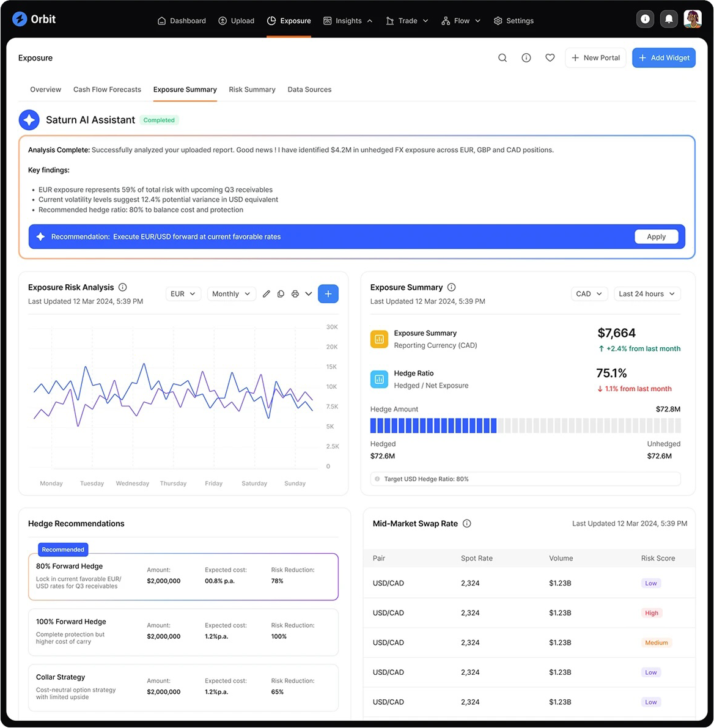Screen dimensions: 714x728
Task: Click the edit pencil icon in Exposure Risk Analysis
Action: 267,294
